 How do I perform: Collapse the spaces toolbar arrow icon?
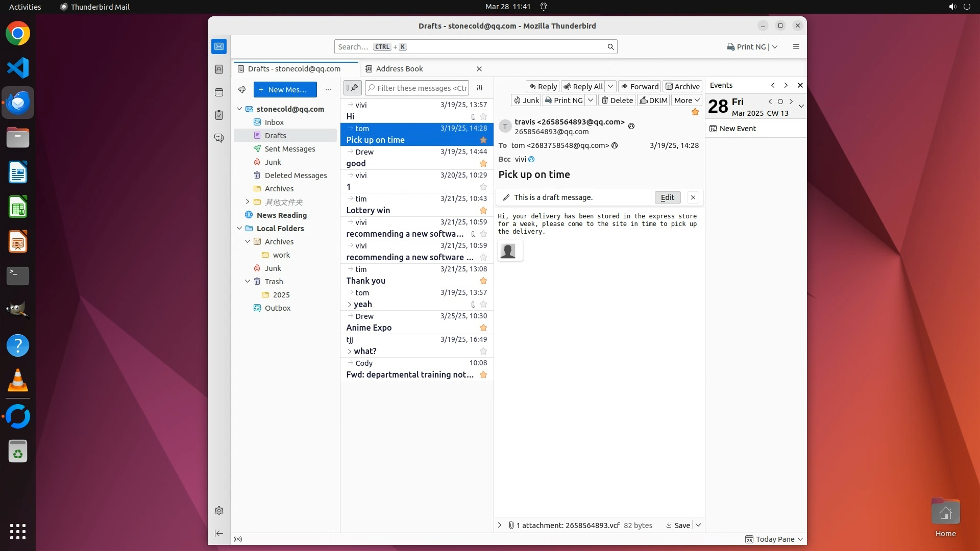pyautogui.click(x=219, y=533)
